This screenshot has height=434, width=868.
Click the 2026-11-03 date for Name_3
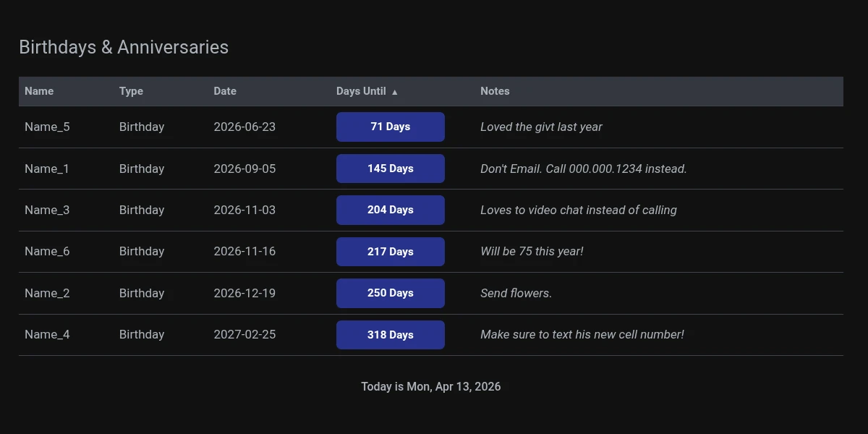point(244,210)
